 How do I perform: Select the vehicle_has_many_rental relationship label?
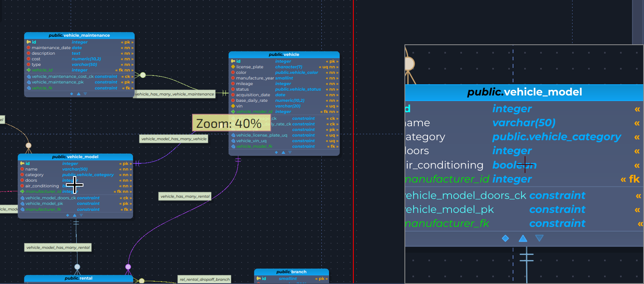pos(185,197)
